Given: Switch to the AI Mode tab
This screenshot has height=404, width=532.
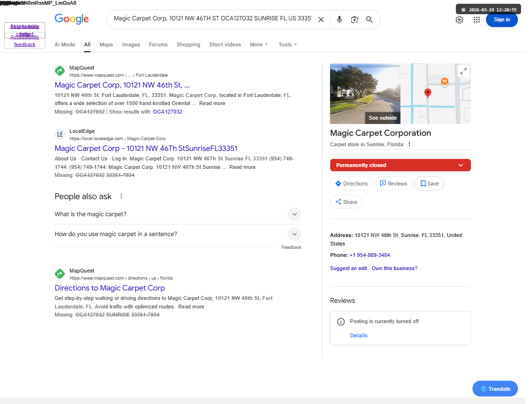Looking at the screenshot, I should [x=65, y=44].
